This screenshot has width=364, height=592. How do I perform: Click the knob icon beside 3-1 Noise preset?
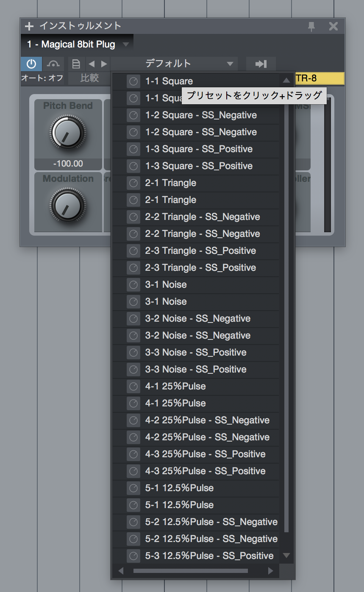click(x=133, y=285)
